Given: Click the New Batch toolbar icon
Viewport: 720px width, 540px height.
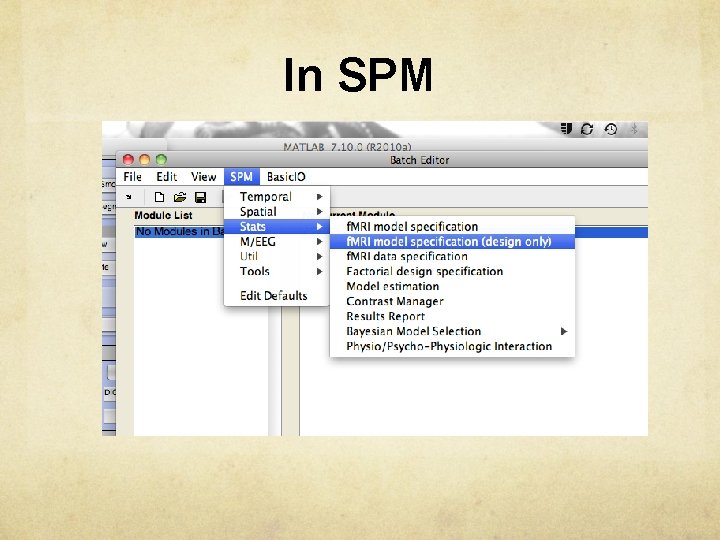Looking at the screenshot, I should [159, 197].
